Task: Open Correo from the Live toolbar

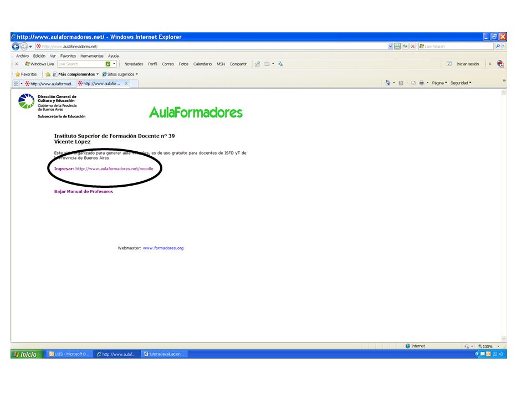Action: coord(168,64)
